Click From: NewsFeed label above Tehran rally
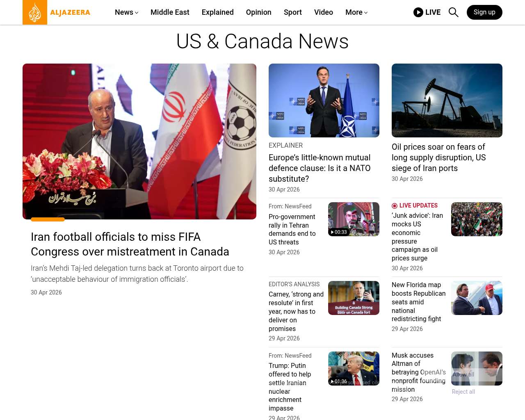 tap(290, 206)
